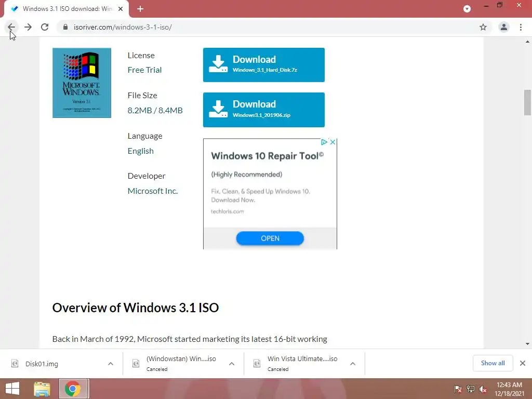Viewport: 532px width, 399px height.
Task: Close the Windows 10 Repair Tool ad
Action: tap(333, 142)
